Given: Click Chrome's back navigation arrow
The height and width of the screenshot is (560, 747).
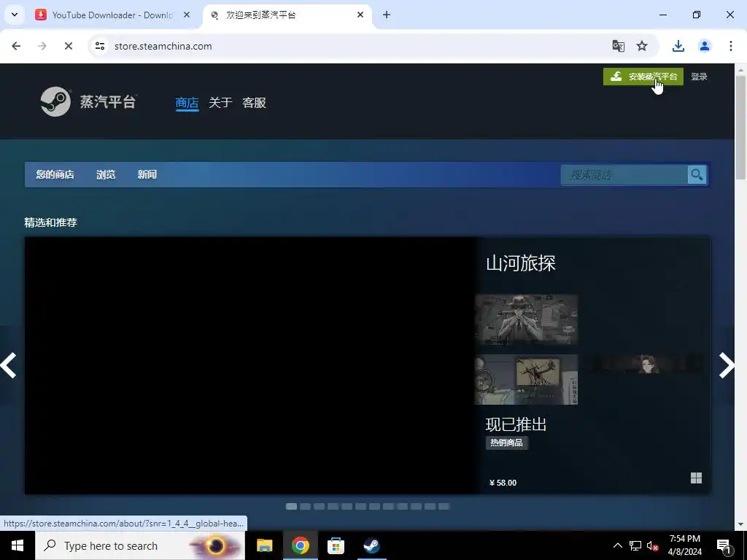Looking at the screenshot, I should pos(16,46).
